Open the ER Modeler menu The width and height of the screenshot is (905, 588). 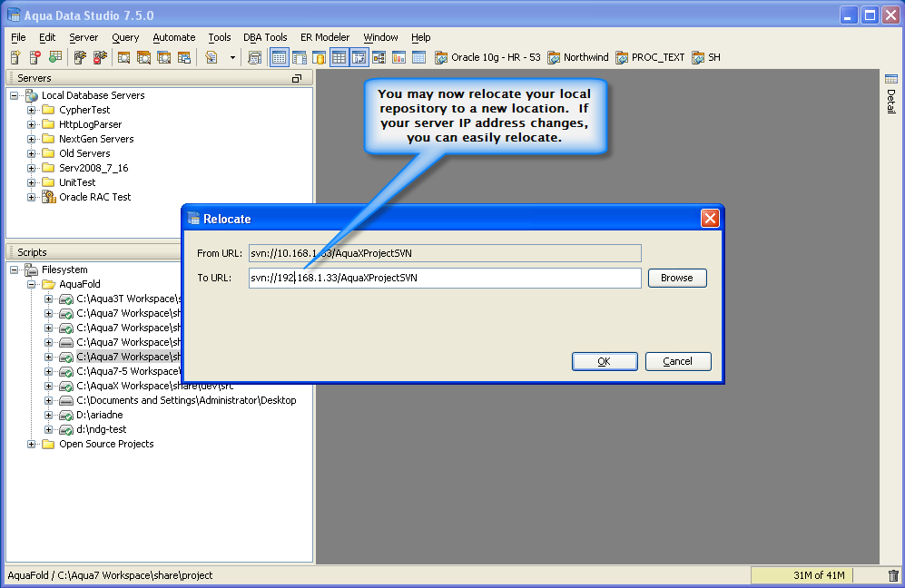click(325, 37)
